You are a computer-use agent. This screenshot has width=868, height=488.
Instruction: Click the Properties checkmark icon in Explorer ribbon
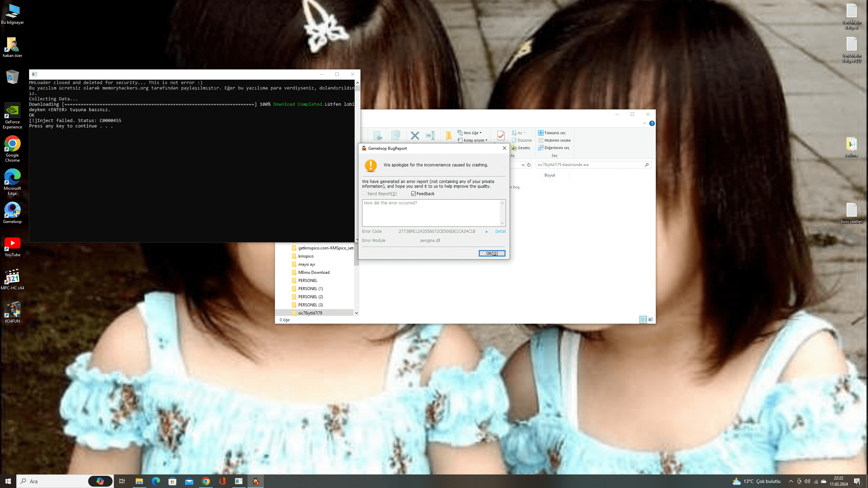coord(501,136)
